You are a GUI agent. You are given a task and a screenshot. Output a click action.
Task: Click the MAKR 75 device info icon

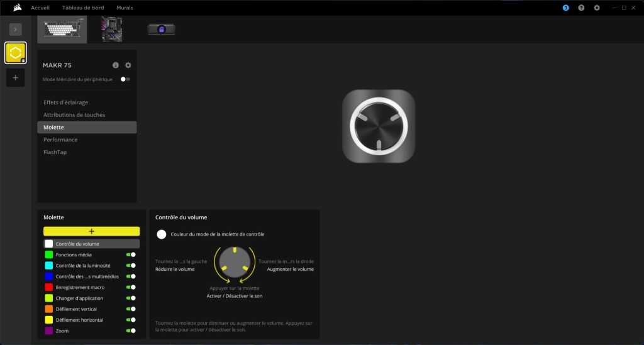(x=116, y=65)
